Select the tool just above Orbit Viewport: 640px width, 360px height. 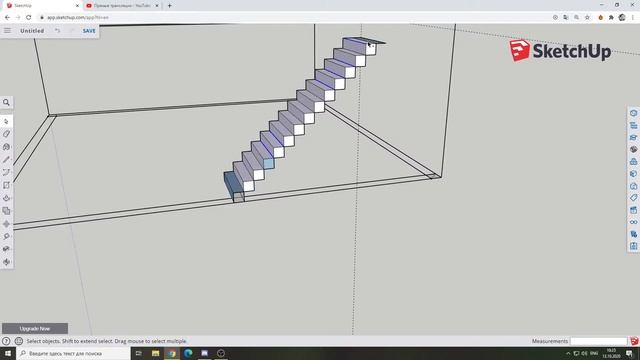(x=7, y=249)
